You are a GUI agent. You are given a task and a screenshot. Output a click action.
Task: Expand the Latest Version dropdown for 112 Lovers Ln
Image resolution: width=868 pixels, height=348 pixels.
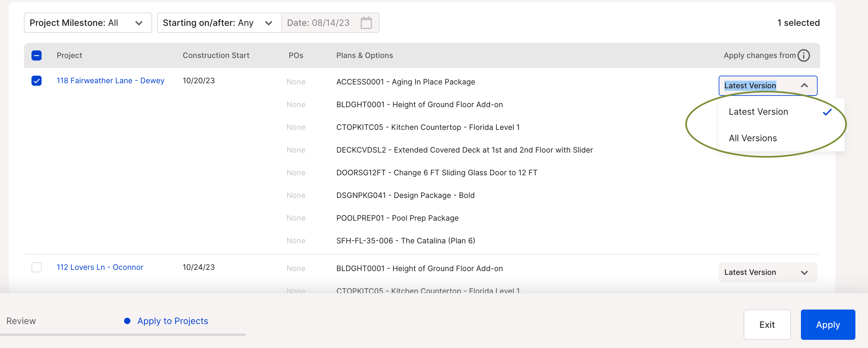(768, 272)
